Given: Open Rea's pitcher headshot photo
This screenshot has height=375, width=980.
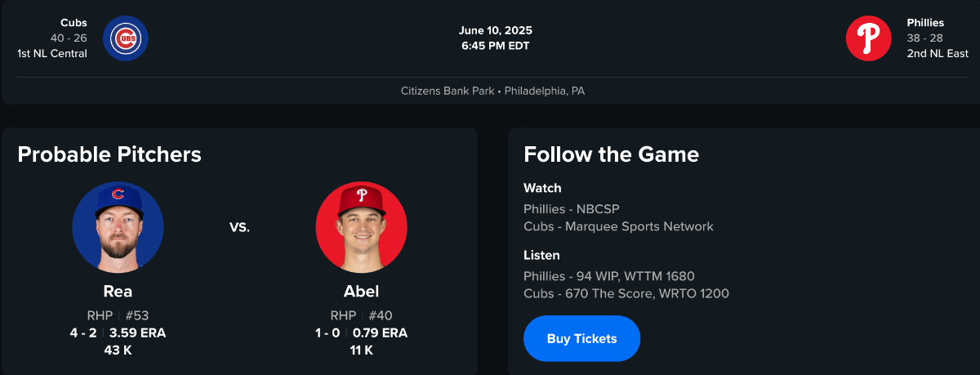Looking at the screenshot, I should pyautogui.click(x=118, y=227).
